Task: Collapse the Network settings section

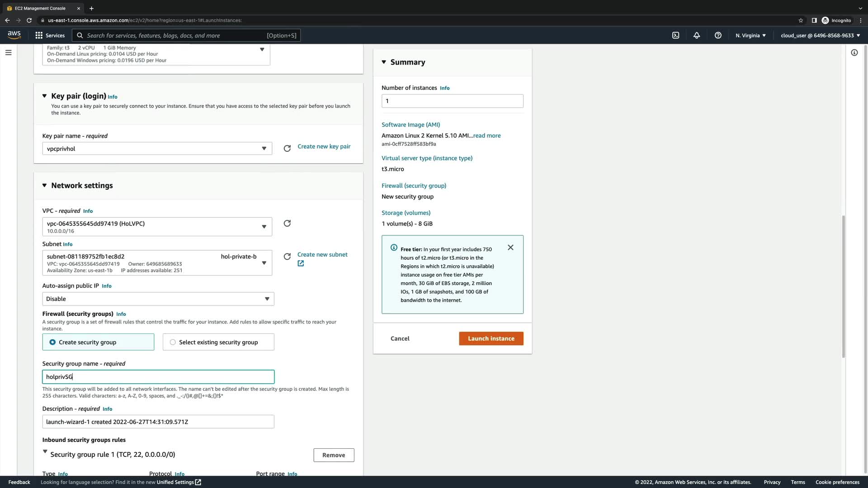Action: coord(44,185)
